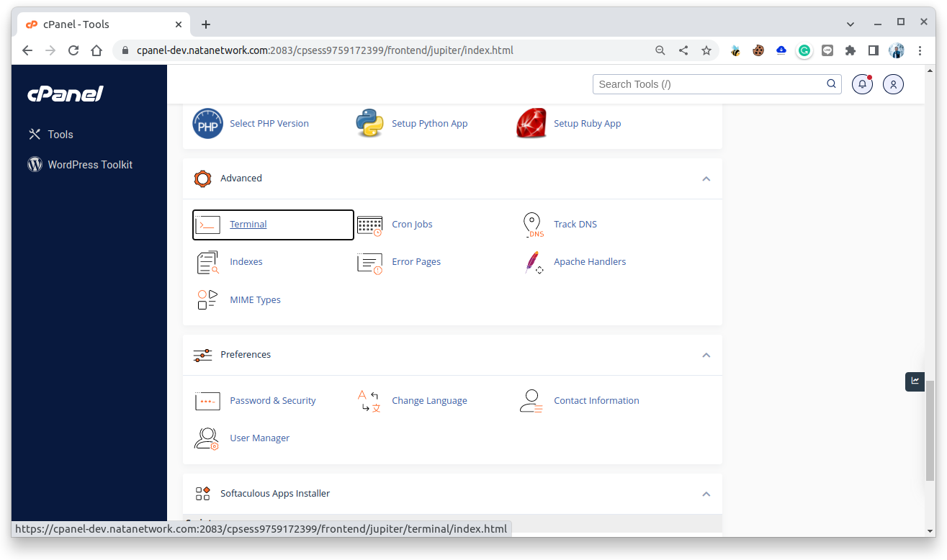Click the search magnifier in Search Tools
This screenshot has height=560, width=947.
click(x=831, y=83)
